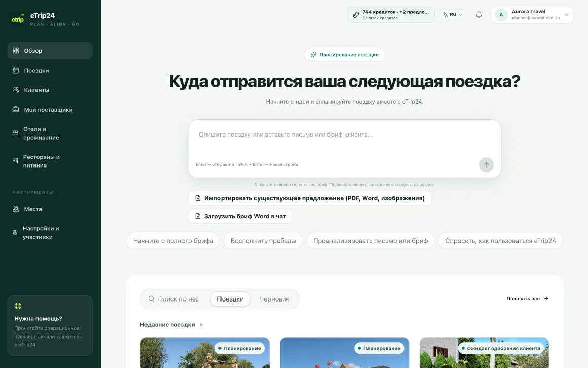Switch to Поездки tab in list
This screenshot has height=368, width=588.
pyautogui.click(x=230, y=299)
